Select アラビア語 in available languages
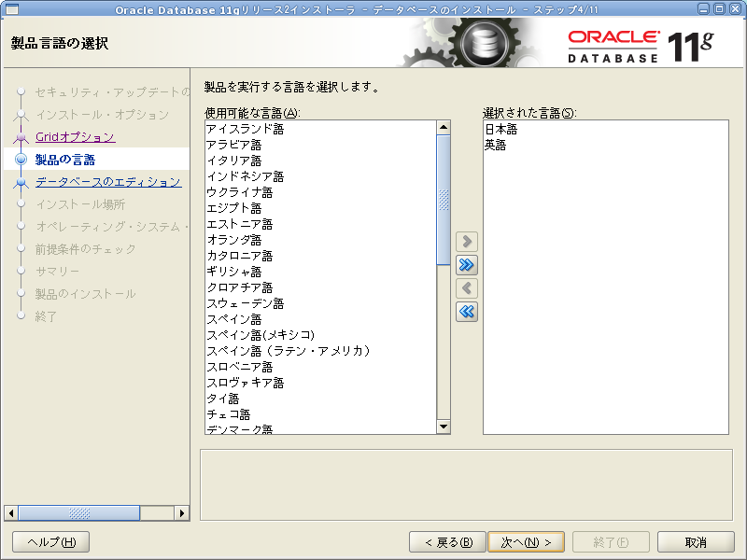Image resolution: width=747 pixels, height=560 pixels. 320,145
